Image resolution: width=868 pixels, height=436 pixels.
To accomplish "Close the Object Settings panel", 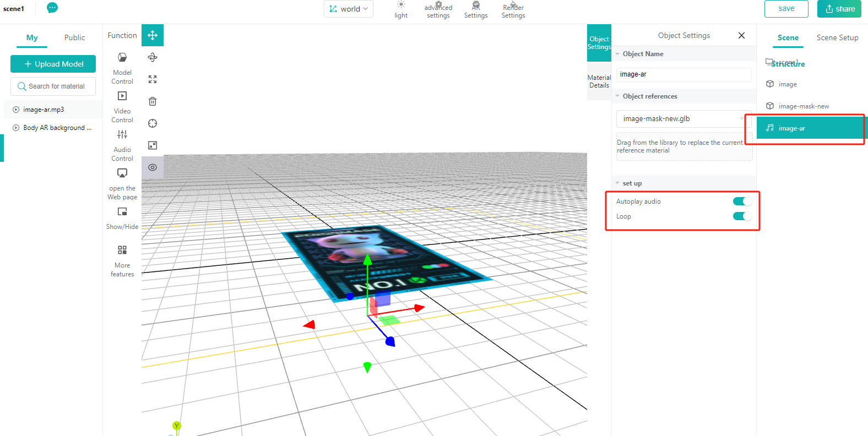I will pyautogui.click(x=741, y=35).
